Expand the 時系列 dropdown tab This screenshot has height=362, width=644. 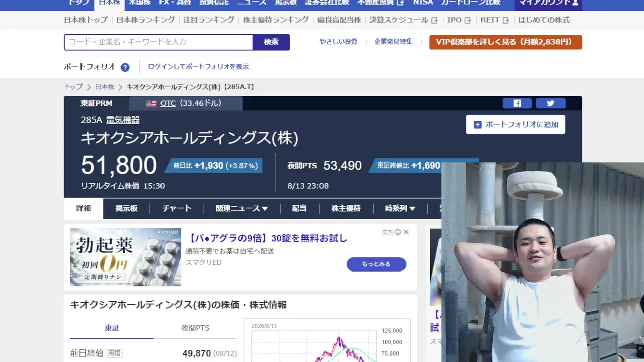tap(400, 208)
